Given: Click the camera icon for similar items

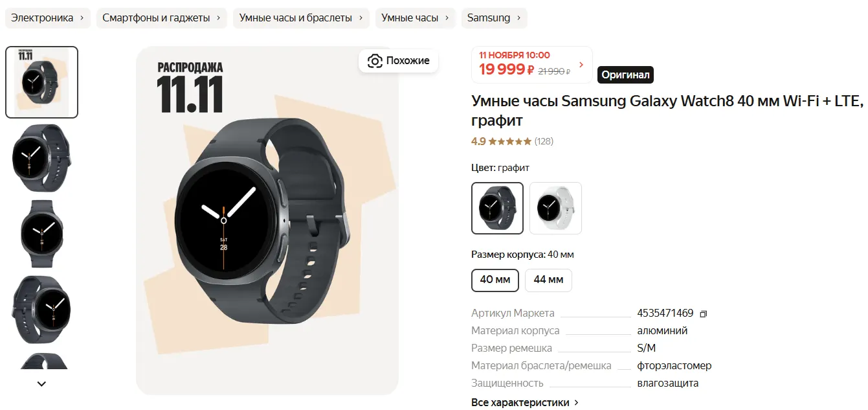Looking at the screenshot, I should coord(375,61).
